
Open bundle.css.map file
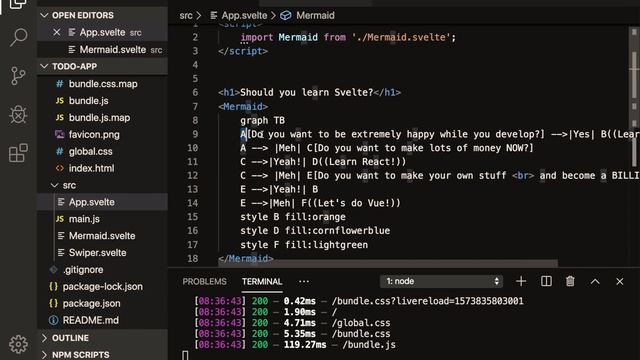pyautogui.click(x=102, y=84)
